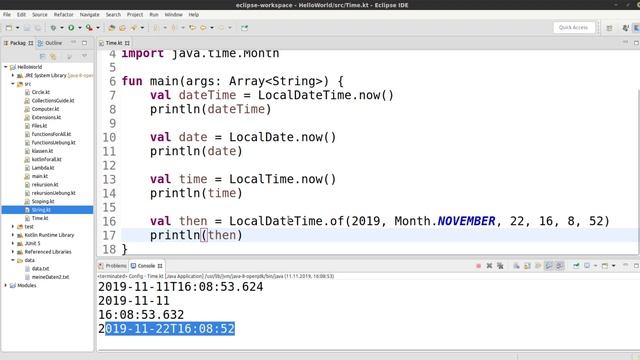Collapse the data folder node
Viewport: 640px width, 360px height.
(x=13, y=260)
